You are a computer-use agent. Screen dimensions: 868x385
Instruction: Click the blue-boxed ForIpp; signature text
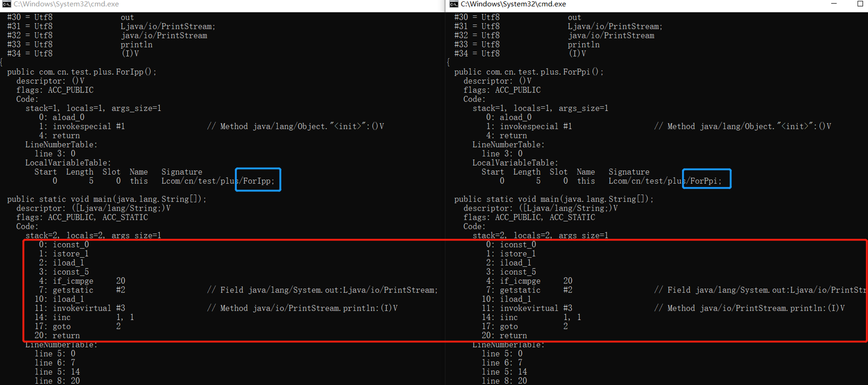(x=259, y=181)
